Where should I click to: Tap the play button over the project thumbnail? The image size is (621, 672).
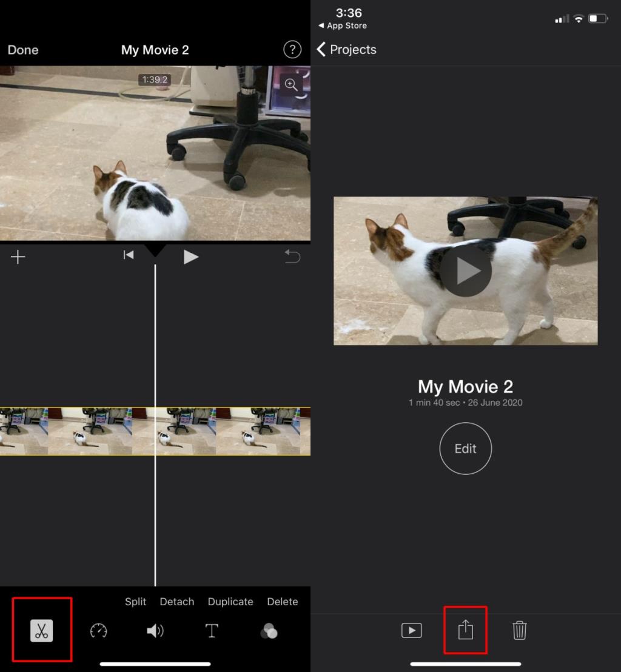pyautogui.click(x=465, y=271)
